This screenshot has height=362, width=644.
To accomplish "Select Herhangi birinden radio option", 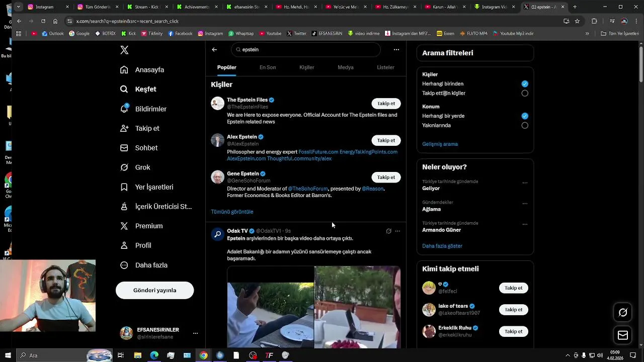I will [525, 84].
